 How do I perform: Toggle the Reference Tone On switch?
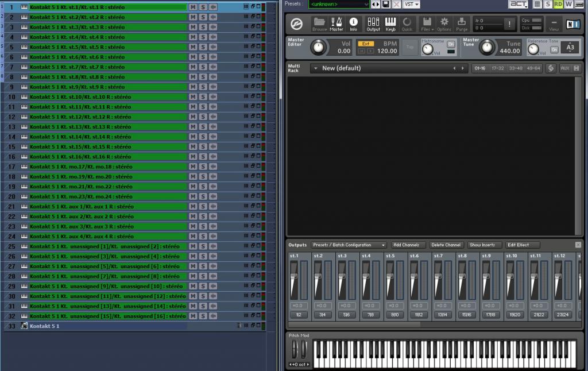pos(554,49)
